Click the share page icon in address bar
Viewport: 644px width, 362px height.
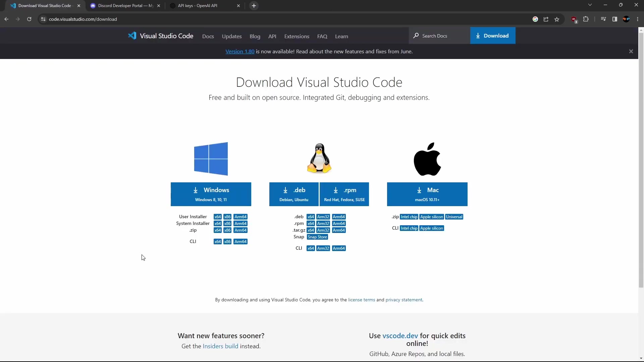click(x=546, y=19)
